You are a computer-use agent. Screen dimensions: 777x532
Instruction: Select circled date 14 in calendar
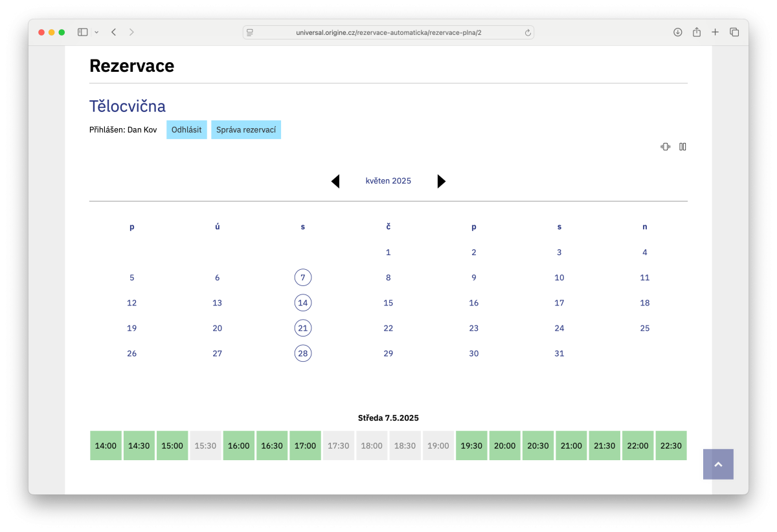click(x=303, y=303)
